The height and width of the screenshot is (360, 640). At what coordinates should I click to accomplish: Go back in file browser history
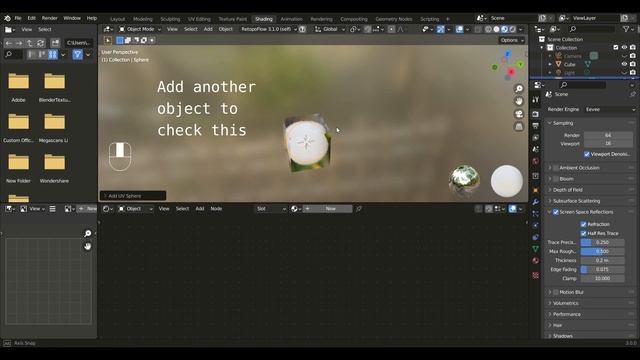(9, 43)
